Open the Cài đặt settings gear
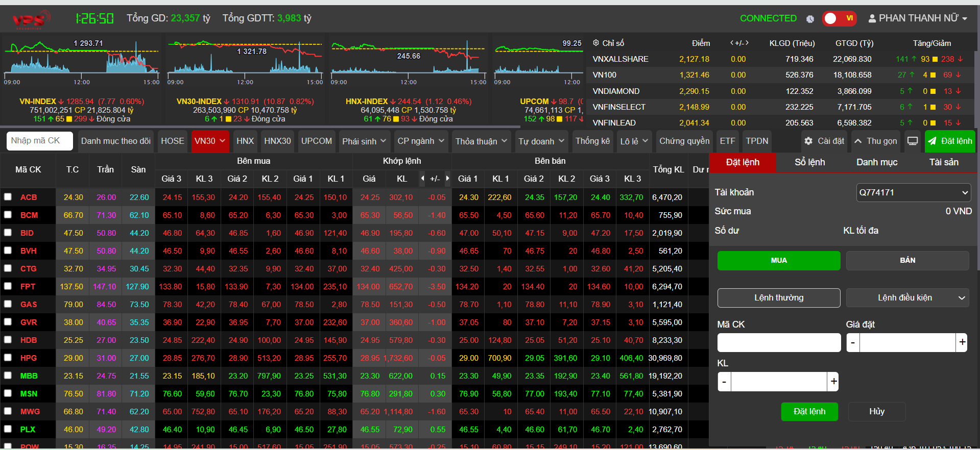The height and width of the screenshot is (450, 980). [824, 141]
